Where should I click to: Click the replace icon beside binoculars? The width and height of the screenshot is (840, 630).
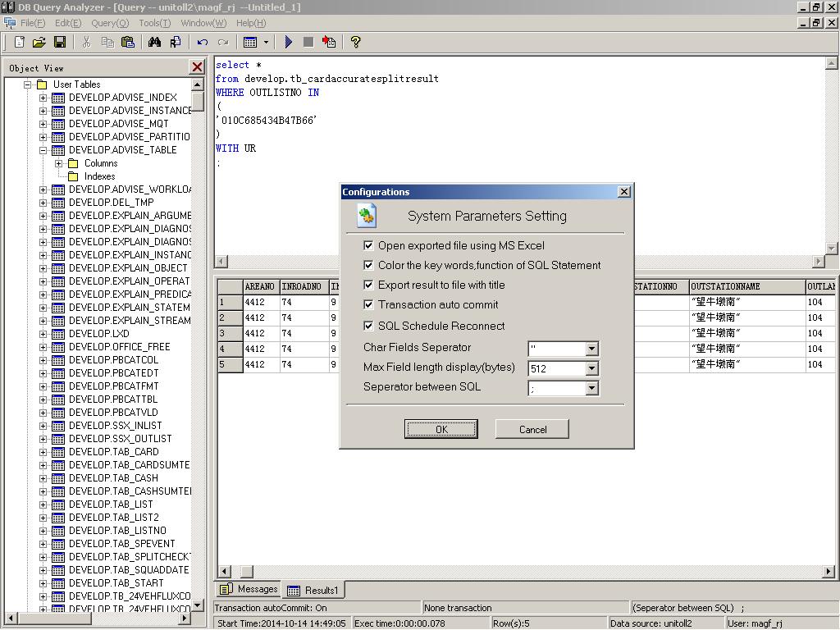click(176, 42)
